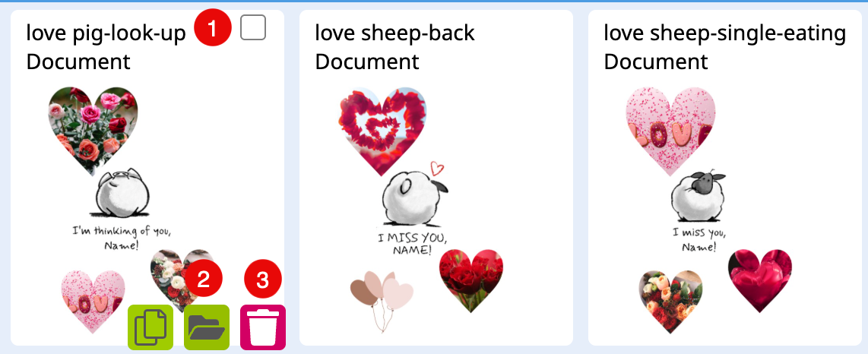868x354 pixels.
Task: Select the love pig-look-up title text
Action: click(106, 33)
